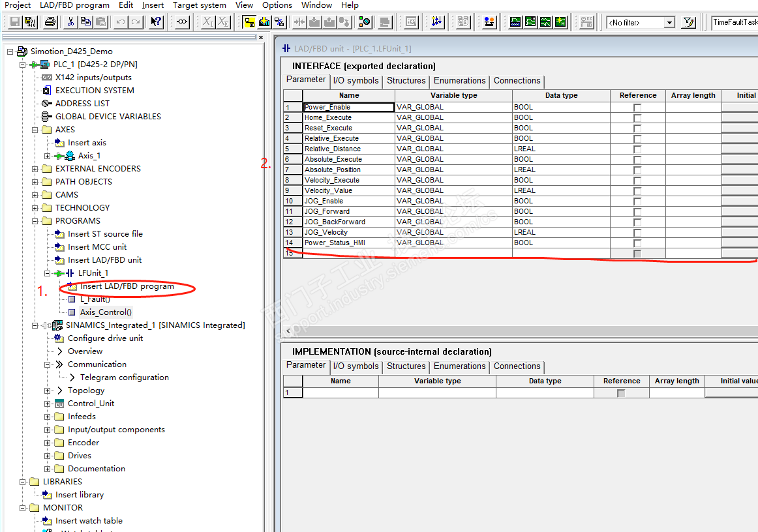The width and height of the screenshot is (758, 532).
Task: Click the close X on project navigator
Action: (261, 38)
